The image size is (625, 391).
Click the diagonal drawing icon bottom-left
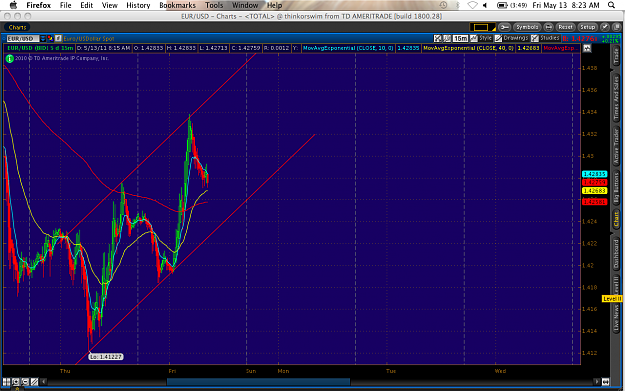point(34,382)
